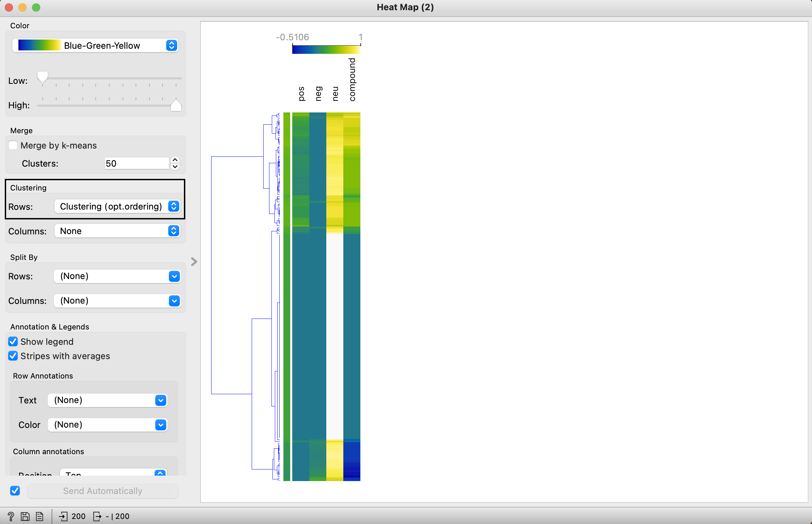Click the pos column label
Image resolution: width=812 pixels, height=524 pixels.
coord(301,94)
